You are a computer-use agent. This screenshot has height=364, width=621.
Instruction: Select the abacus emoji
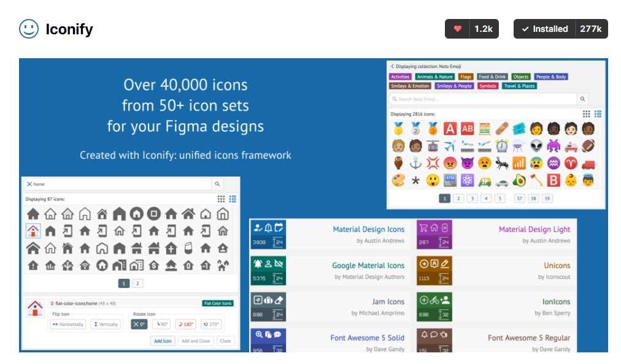(484, 129)
